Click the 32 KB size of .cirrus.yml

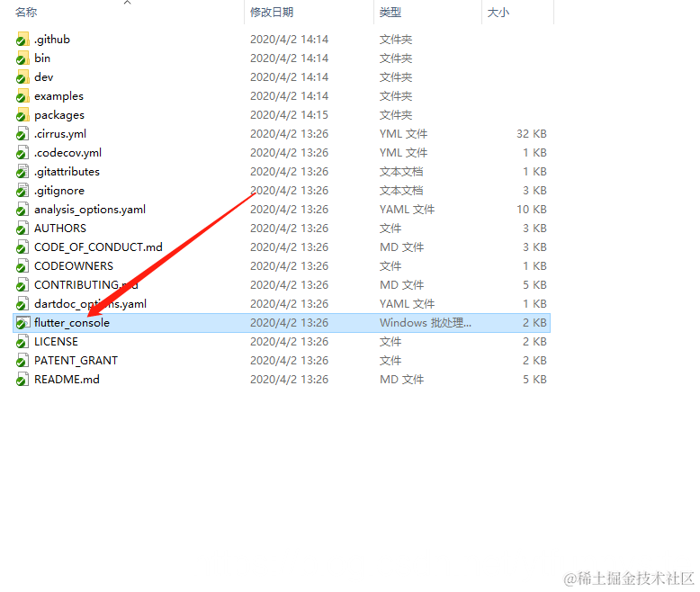click(532, 134)
